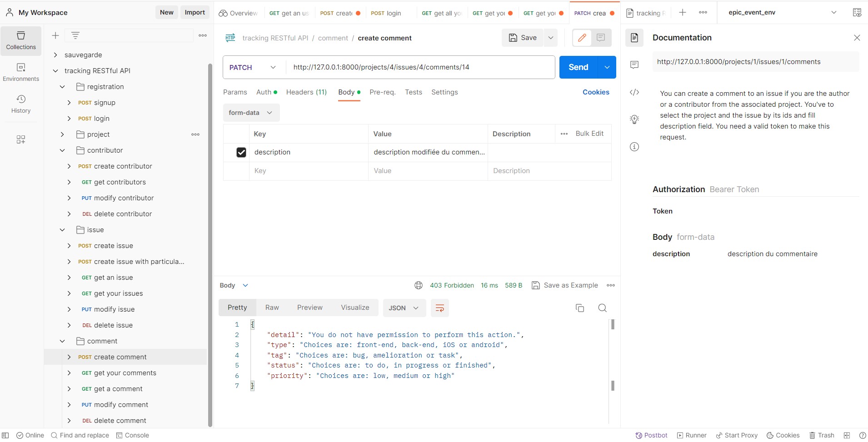This screenshot has width=868, height=442.
Task: Click the search response icon
Action: (603, 308)
